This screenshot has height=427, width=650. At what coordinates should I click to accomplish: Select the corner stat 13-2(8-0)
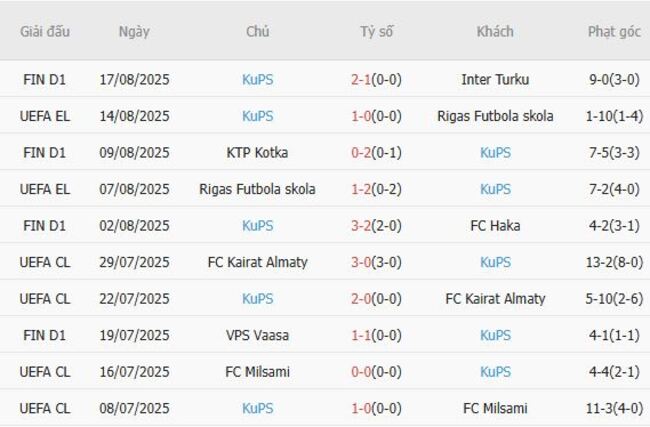coord(614,262)
